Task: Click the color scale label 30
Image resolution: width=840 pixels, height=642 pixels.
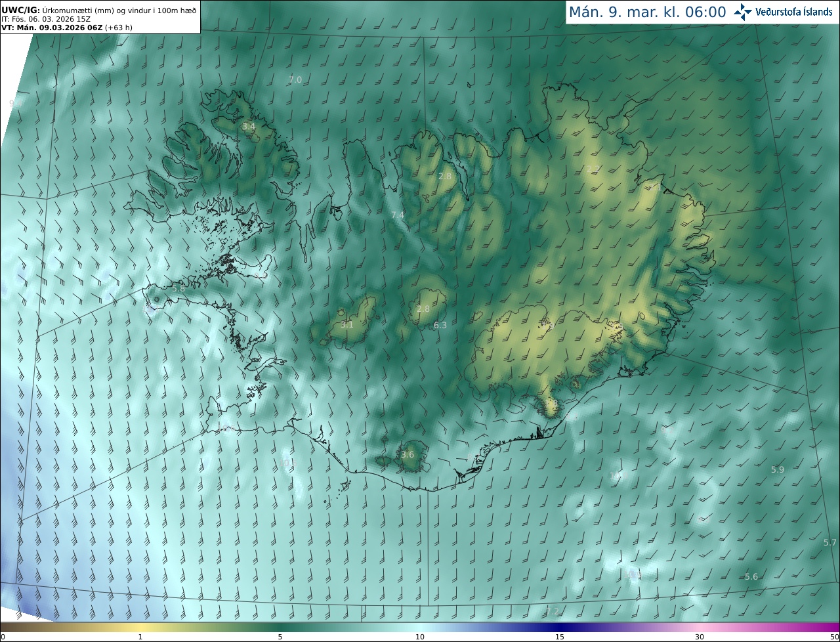Action: tap(700, 637)
